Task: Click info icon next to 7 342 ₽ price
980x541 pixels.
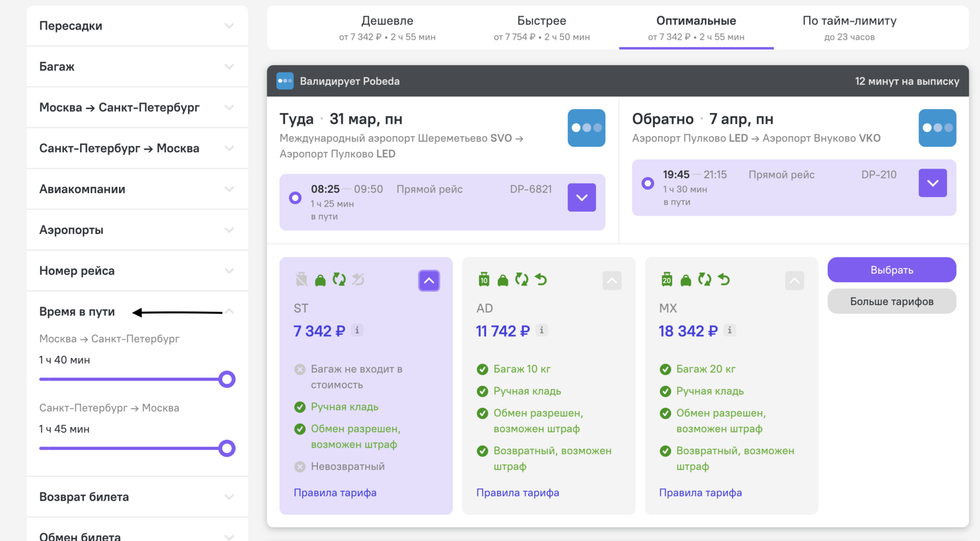Action: tap(358, 330)
